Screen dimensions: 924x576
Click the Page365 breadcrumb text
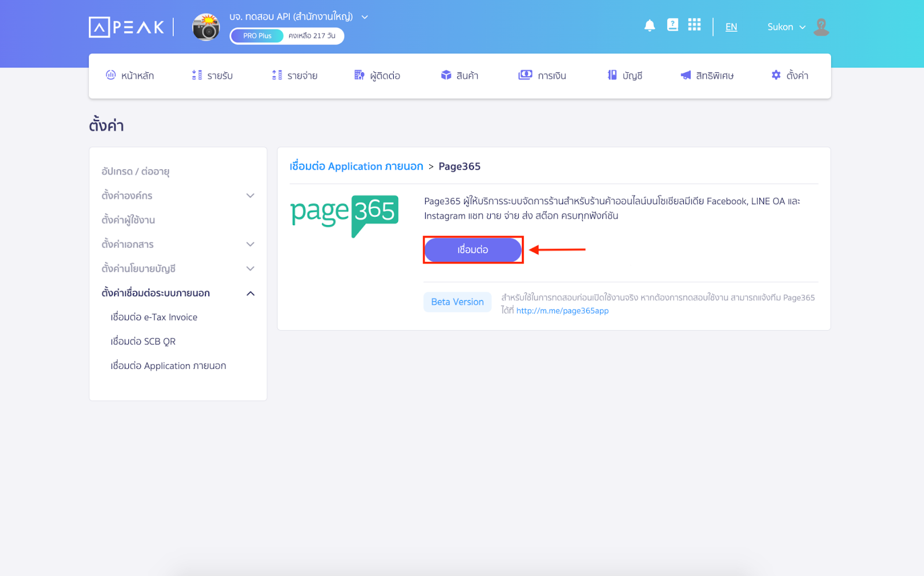pyautogui.click(x=460, y=166)
